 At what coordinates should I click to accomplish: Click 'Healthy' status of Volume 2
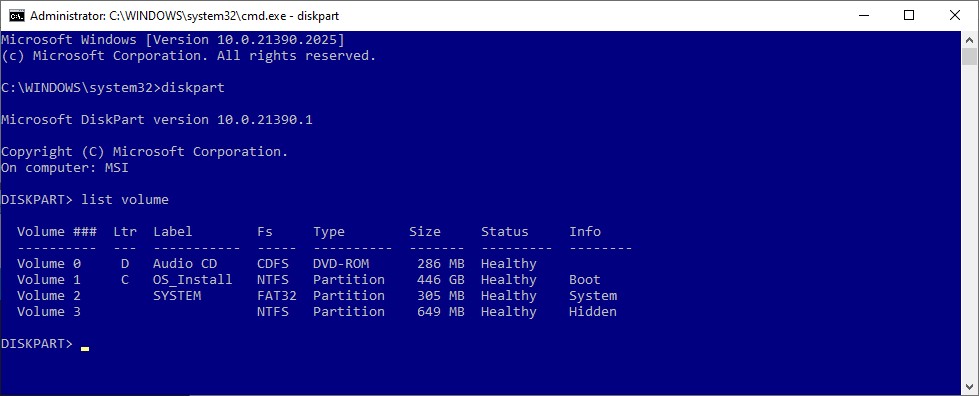click(509, 297)
